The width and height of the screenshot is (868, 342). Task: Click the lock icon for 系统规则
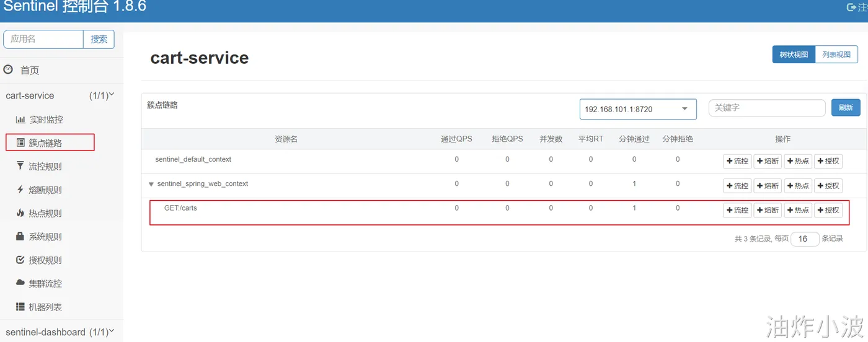coord(20,237)
